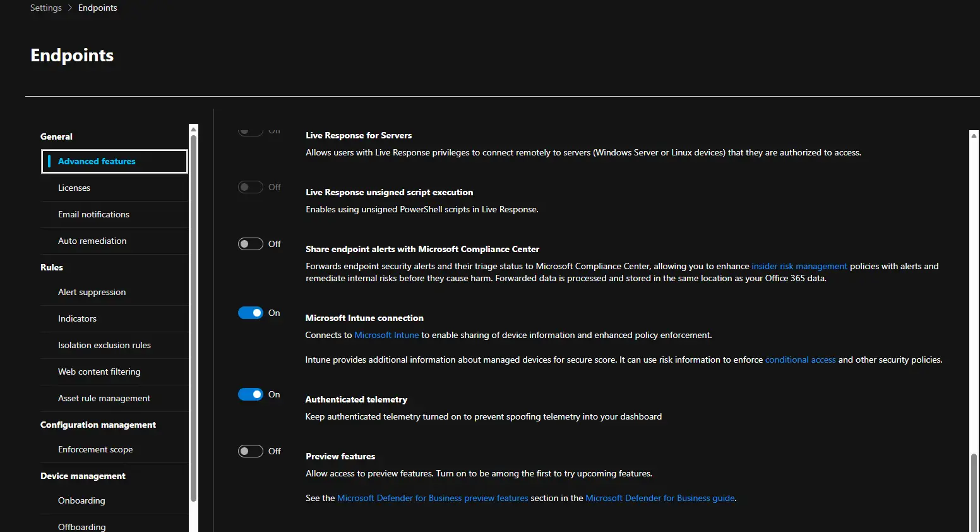
Task: Toggle Share endpoint alerts with Compliance Center
Action: [x=251, y=244]
